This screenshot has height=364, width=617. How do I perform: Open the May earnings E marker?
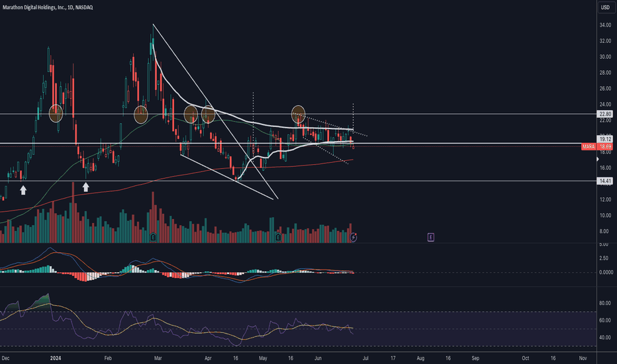tap(278, 237)
